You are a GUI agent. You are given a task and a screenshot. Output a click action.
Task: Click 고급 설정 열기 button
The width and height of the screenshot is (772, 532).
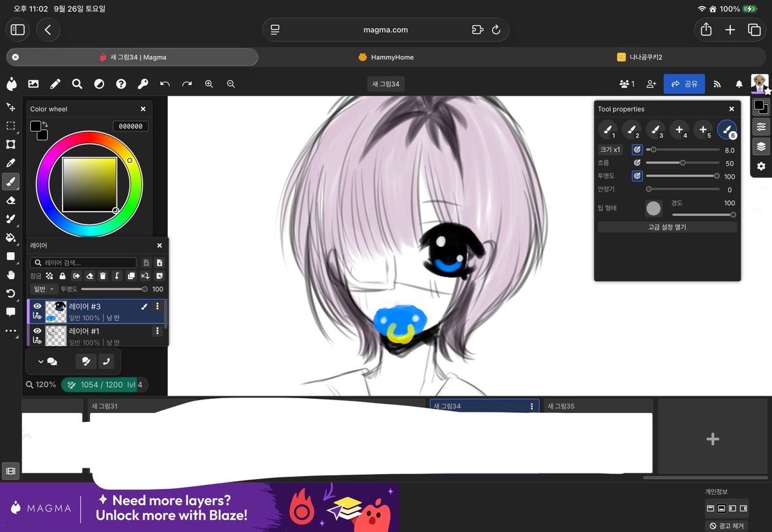click(667, 227)
